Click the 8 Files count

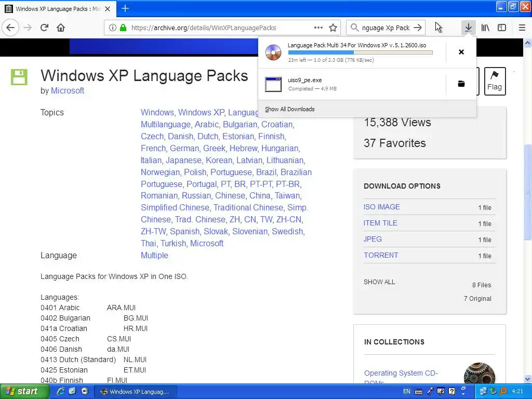click(482, 285)
